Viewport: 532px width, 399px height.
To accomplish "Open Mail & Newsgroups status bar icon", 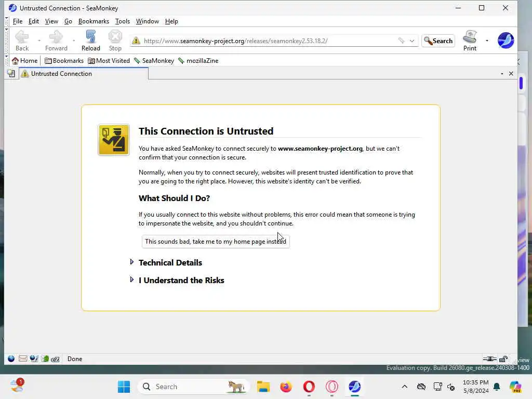I will (x=23, y=358).
